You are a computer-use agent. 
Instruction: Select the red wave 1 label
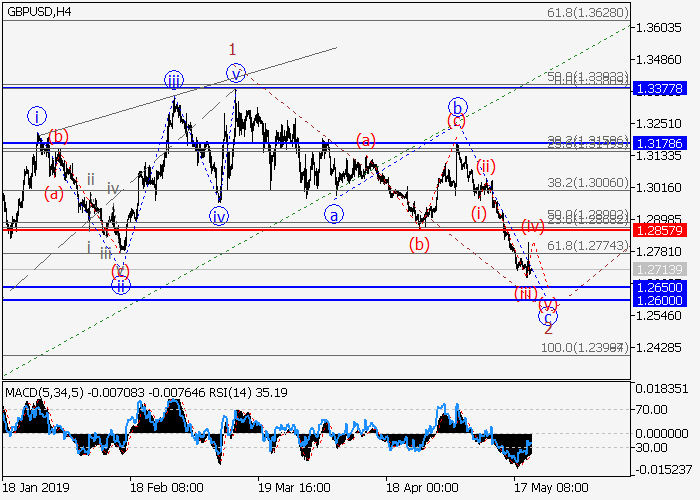click(232, 49)
